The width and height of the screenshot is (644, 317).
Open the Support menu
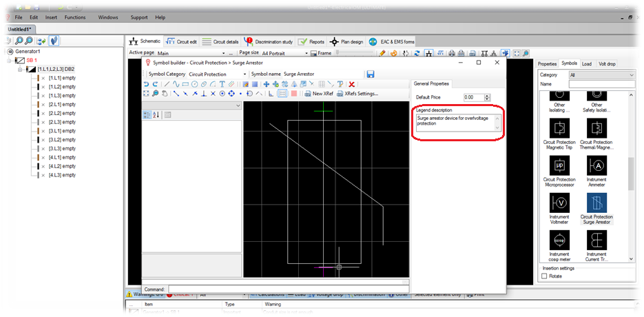[139, 17]
